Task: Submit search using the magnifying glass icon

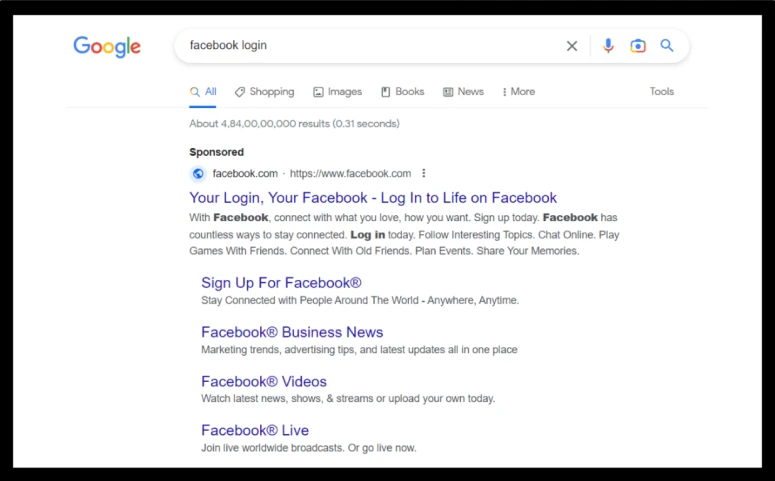Action: 667,45
